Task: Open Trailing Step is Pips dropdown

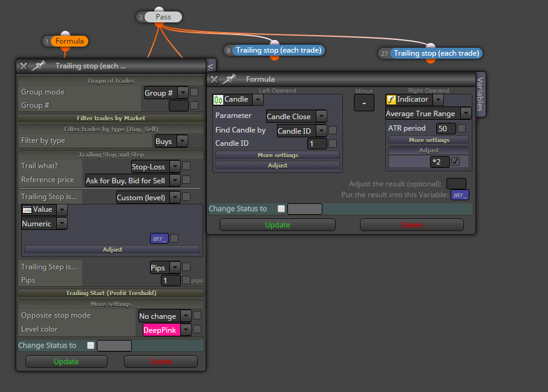Action: (165, 268)
